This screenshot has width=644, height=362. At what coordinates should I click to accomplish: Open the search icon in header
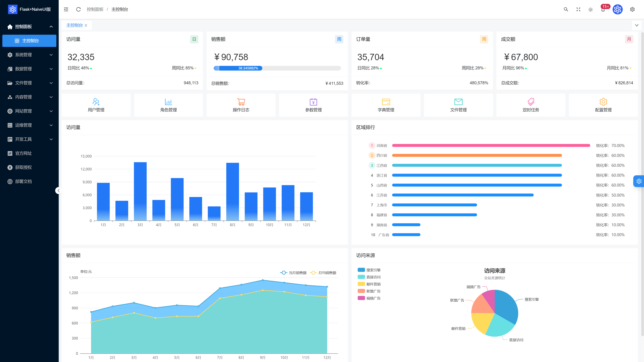(566, 9)
